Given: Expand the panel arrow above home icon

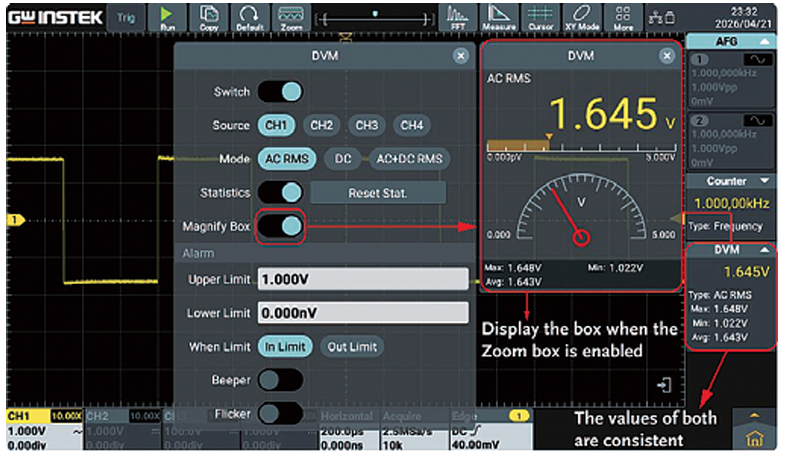Looking at the screenshot, I should pos(754,415).
